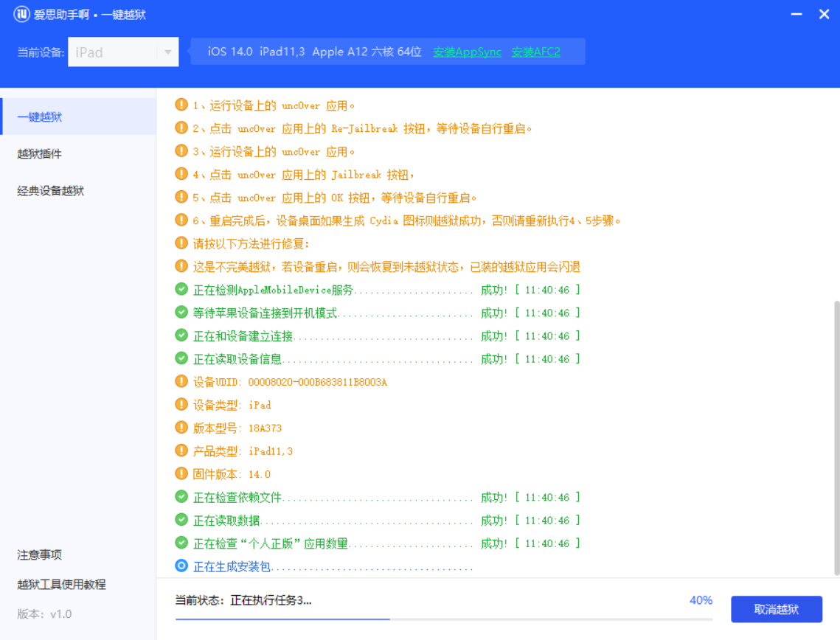Viewport: 840px width, 640px height.
Task: Open the 越狱插件 sidebar tab
Action: point(40,154)
